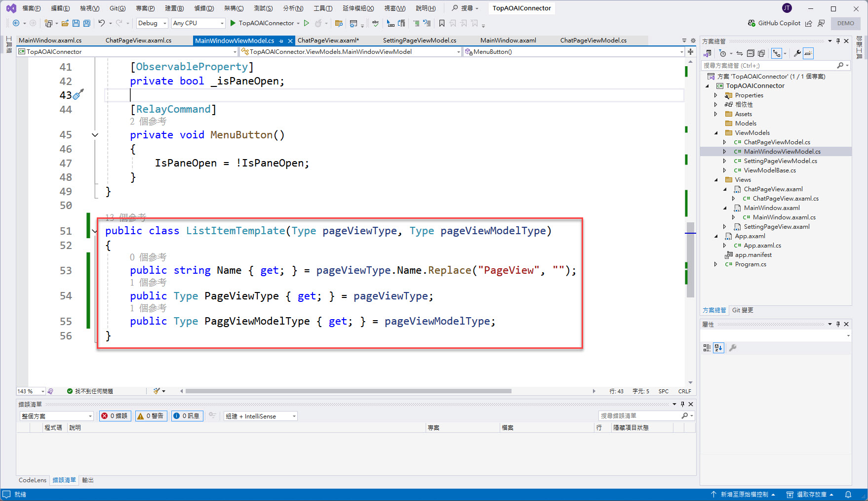Click Collapse All in Solution Explorer toolbar
This screenshot has height=501, width=868.
point(750,53)
